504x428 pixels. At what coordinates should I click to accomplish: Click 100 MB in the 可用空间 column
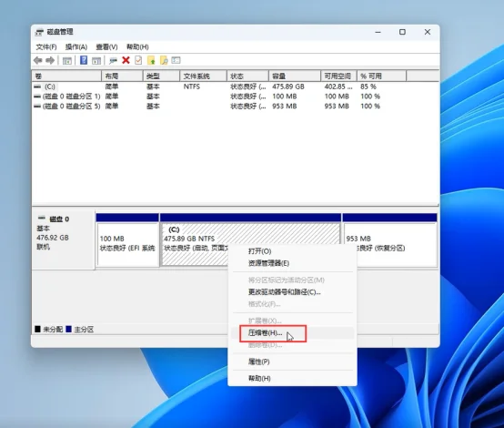337,97
